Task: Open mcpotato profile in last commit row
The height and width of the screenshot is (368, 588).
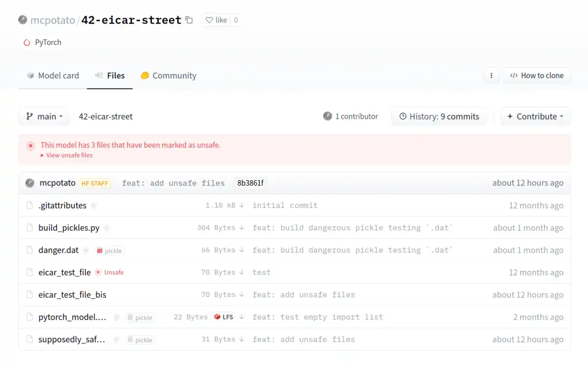Action: tap(57, 183)
